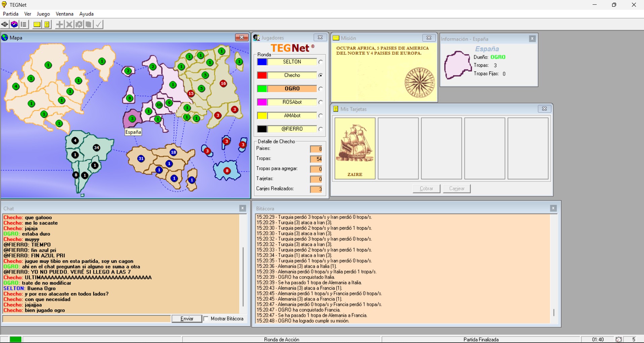The image size is (644, 343).
Task: Click the connect plug toolbar icon
Action: 5,24
